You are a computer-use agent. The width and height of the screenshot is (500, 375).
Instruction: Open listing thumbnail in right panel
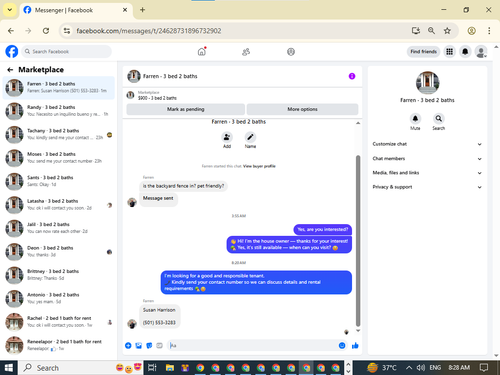(427, 83)
